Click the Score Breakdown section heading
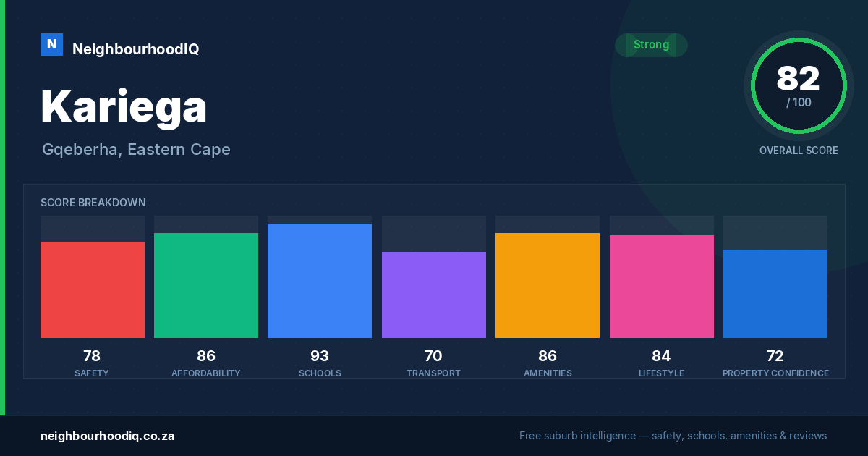Image resolution: width=868 pixels, height=456 pixels. tap(93, 203)
